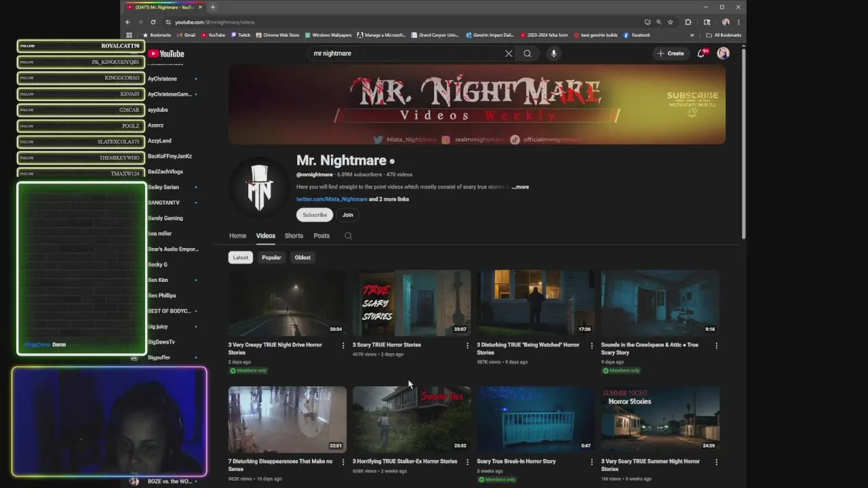
Task: Switch to the Shorts tab
Action: coord(294,236)
